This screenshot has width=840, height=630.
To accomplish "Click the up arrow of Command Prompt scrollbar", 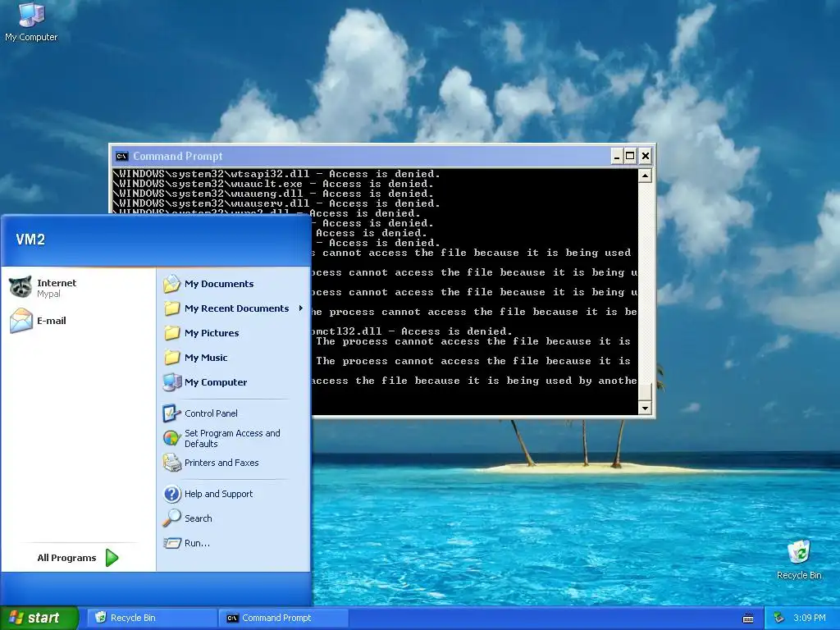I will tap(645, 176).
